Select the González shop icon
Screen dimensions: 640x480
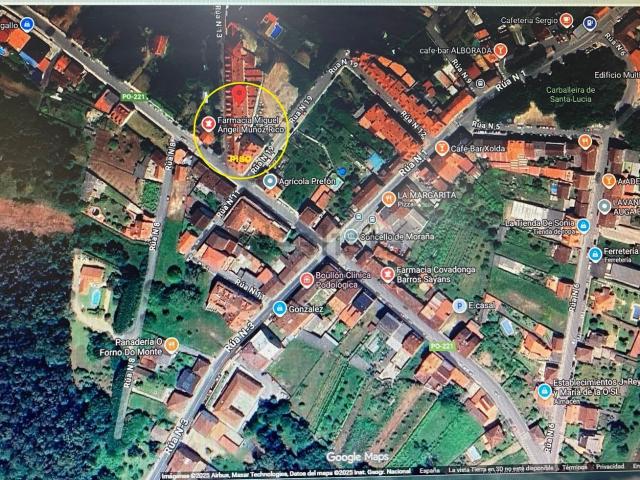click(279, 309)
